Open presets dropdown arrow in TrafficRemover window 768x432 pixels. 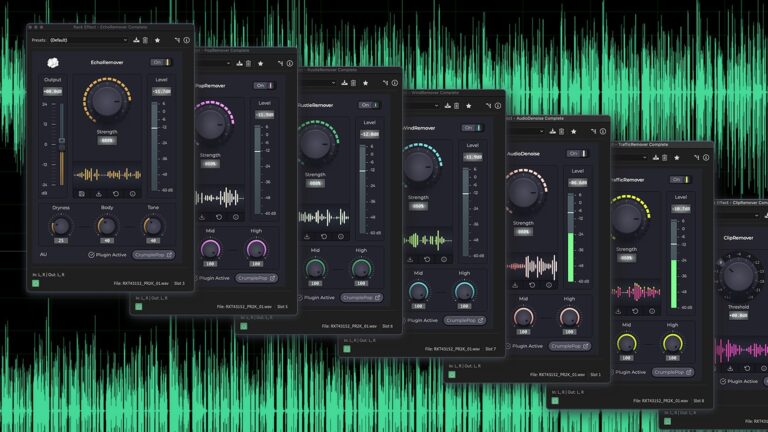coord(645,158)
